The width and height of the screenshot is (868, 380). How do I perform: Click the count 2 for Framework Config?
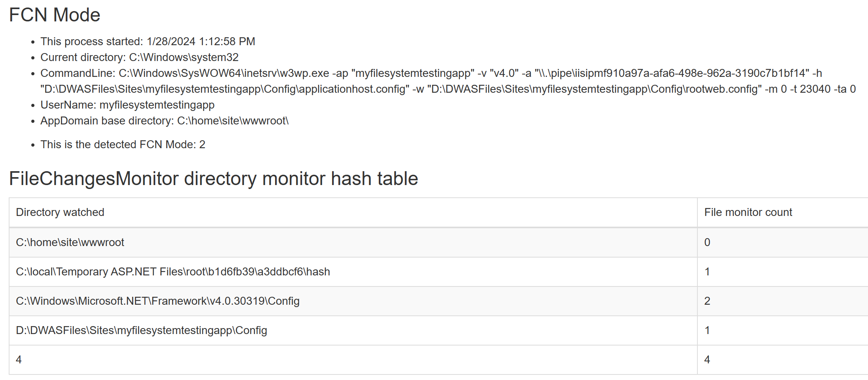tap(707, 301)
